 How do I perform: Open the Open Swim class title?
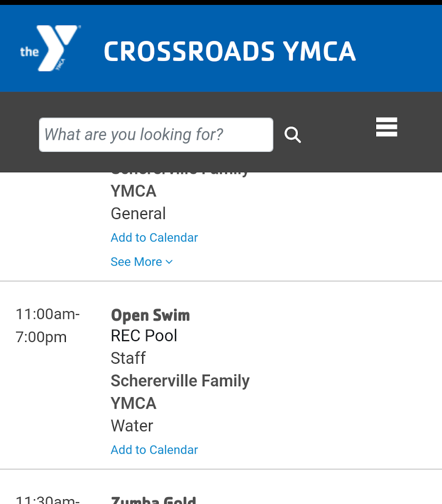point(150,315)
